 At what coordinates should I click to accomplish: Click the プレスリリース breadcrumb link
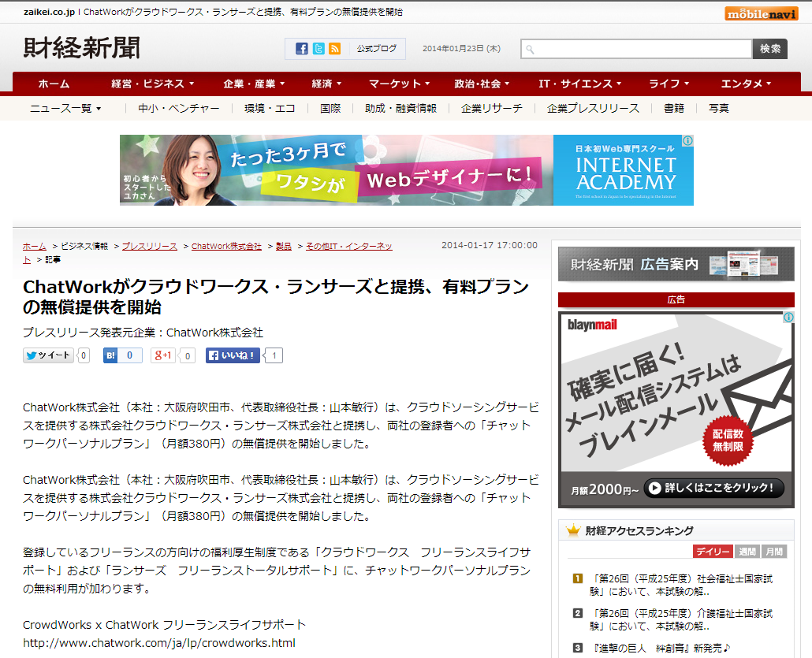click(150, 247)
